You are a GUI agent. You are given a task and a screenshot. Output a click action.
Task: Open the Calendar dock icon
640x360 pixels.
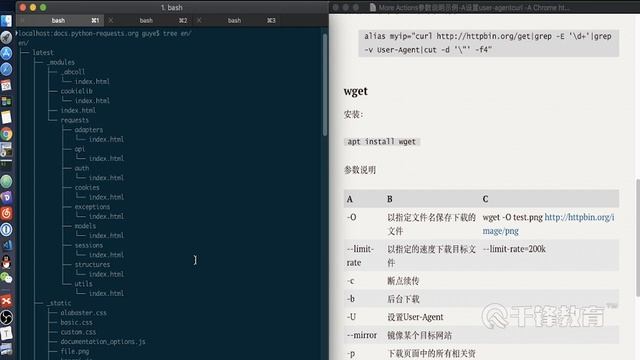6,85
